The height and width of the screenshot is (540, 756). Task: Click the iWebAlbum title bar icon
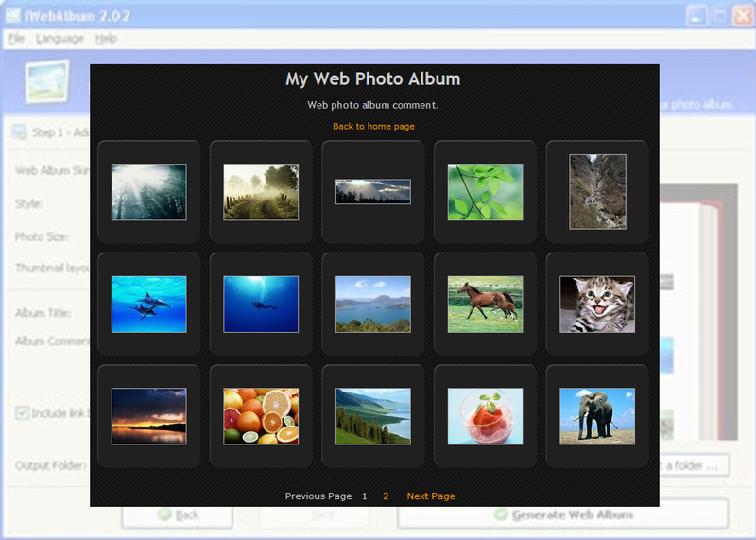pyautogui.click(x=13, y=15)
